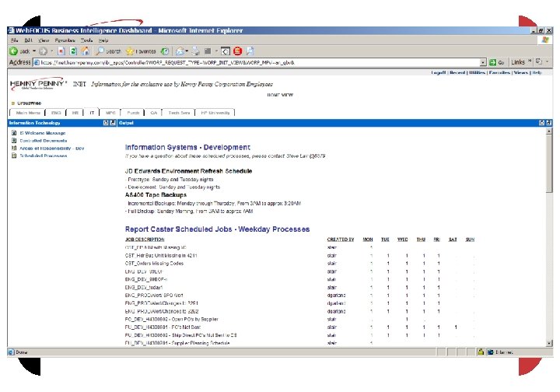Click the Internet zone icon in status bar
The image size is (560, 392).
click(x=491, y=352)
